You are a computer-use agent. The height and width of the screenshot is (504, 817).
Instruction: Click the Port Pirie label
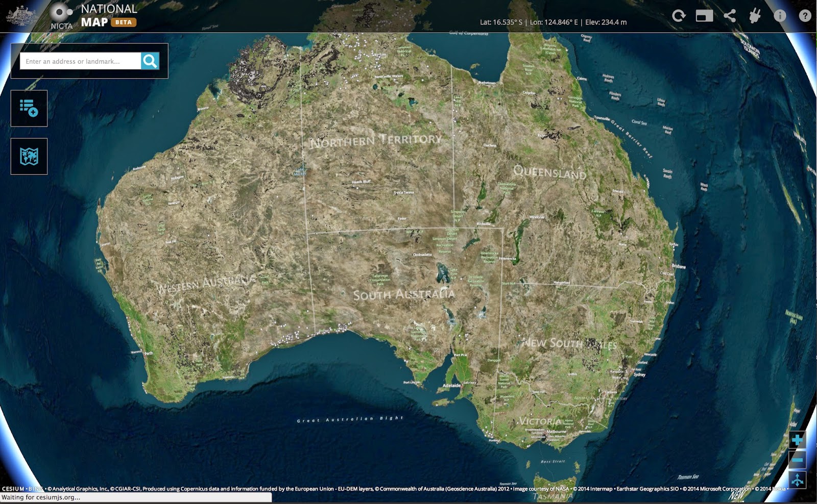pos(460,355)
